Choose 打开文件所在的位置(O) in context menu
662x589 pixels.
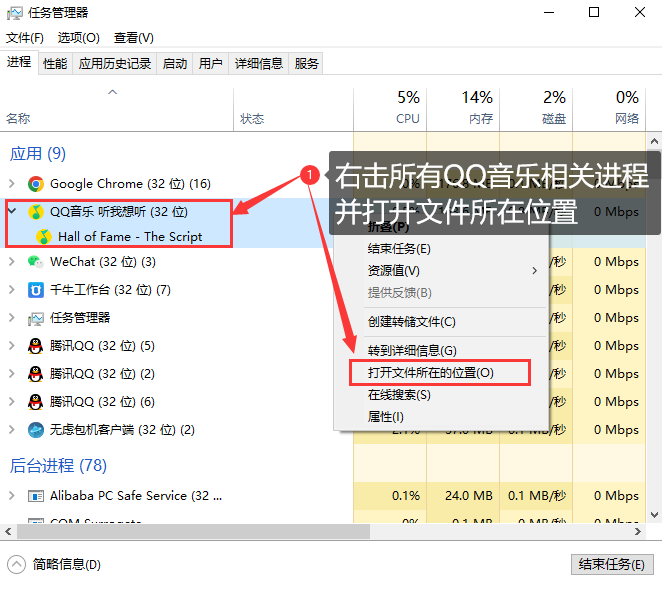[x=441, y=373]
